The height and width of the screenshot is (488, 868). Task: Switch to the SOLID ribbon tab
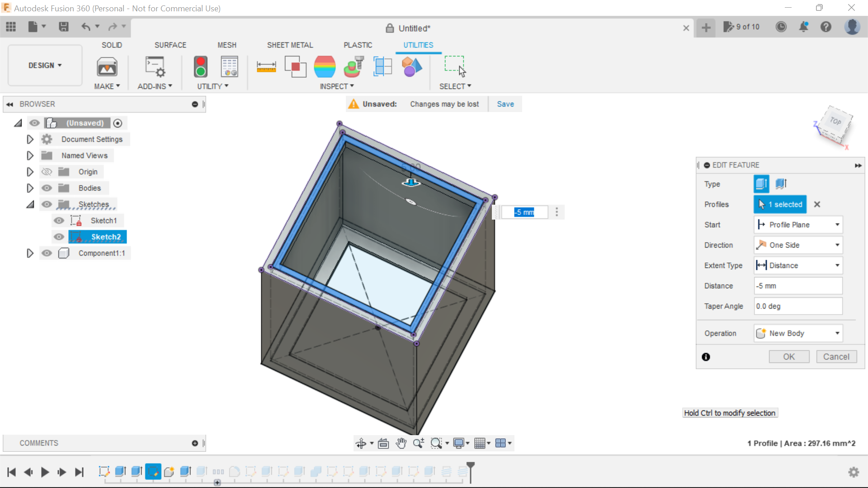[112, 45]
